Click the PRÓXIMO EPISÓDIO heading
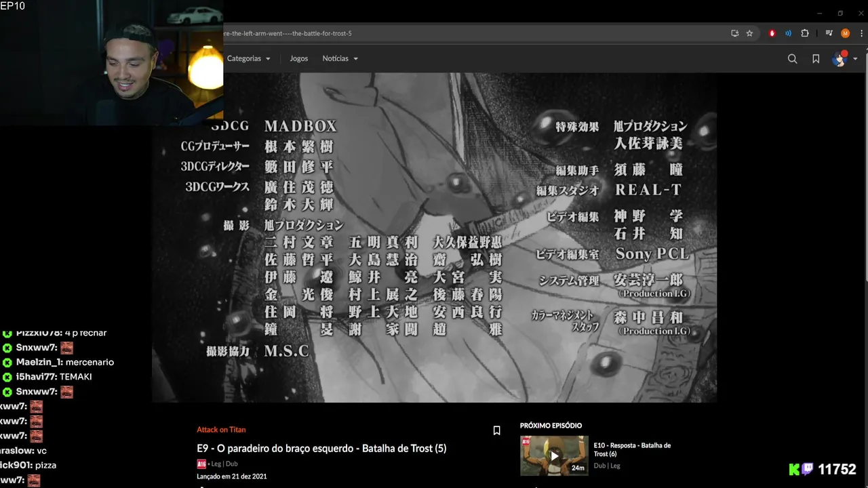The height and width of the screenshot is (488, 868). click(551, 426)
